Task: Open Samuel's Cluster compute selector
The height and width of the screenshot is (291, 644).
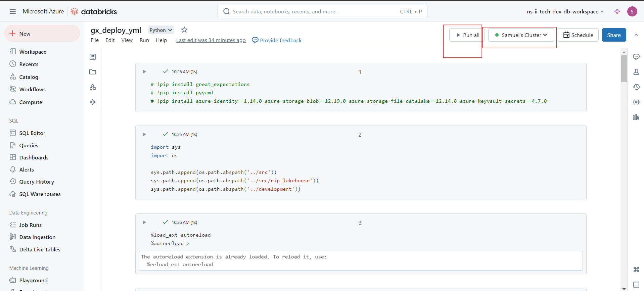Action: coord(521,35)
